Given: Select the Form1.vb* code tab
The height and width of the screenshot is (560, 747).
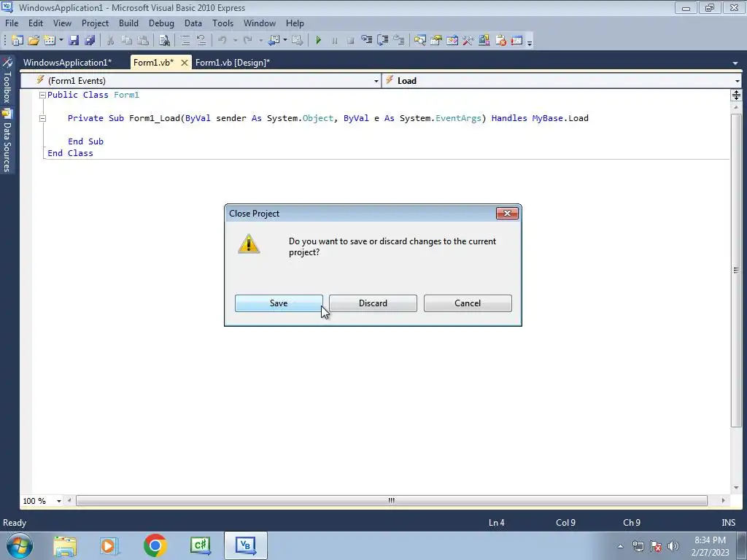Looking at the screenshot, I should point(153,63).
